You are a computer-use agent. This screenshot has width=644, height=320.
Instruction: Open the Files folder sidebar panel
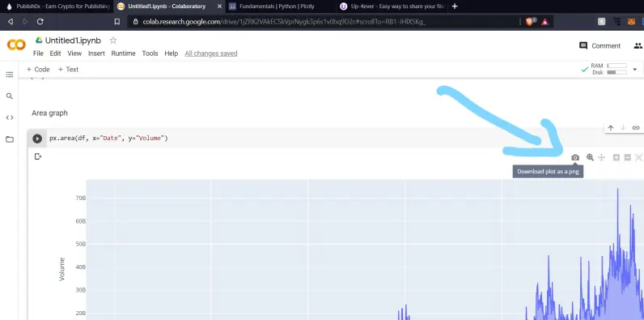(10, 139)
